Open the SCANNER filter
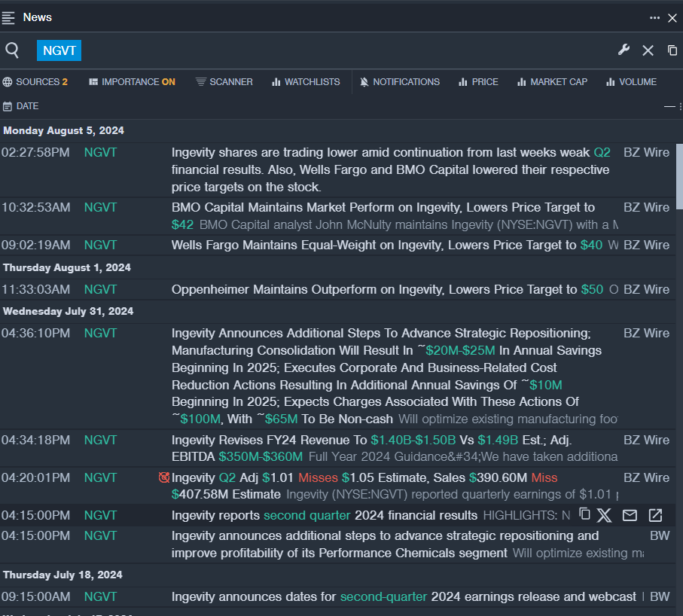This screenshot has height=616, width=683. (224, 82)
